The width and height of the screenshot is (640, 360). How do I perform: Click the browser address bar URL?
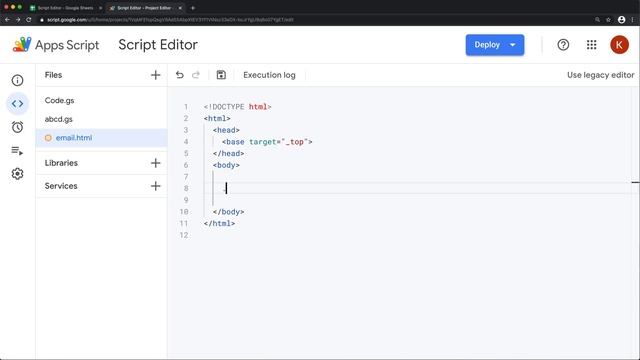(170, 20)
